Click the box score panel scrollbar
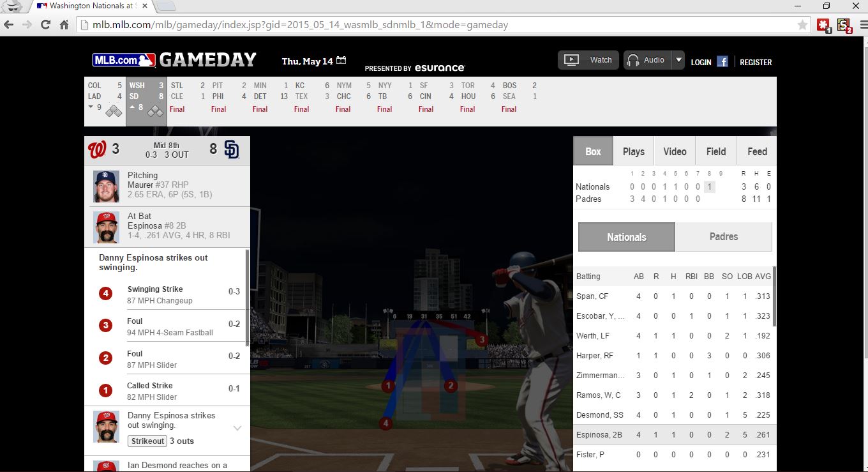This screenshot has height=472, width=868. tap(774, 296)
